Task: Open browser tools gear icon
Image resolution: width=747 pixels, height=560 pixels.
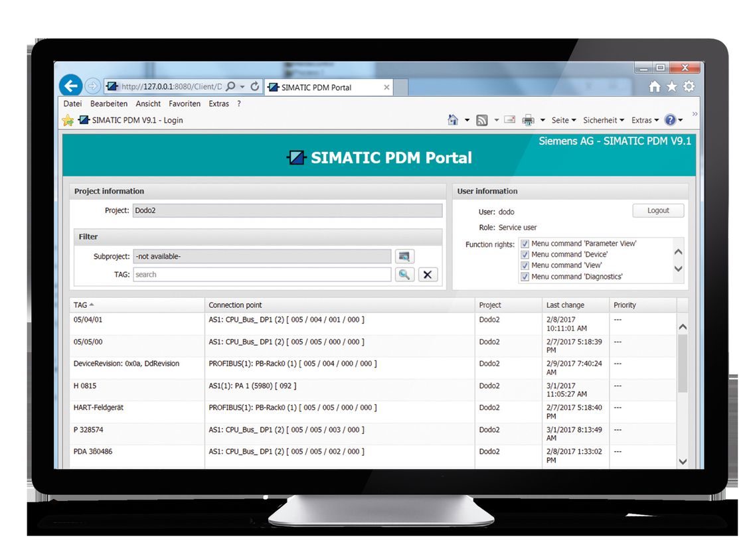Action: pos(689,86)
